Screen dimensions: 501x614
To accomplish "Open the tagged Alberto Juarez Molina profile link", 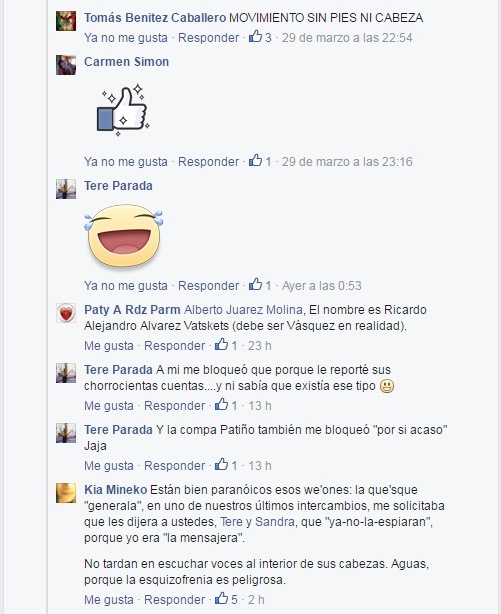I will click(x=243, y=310).
